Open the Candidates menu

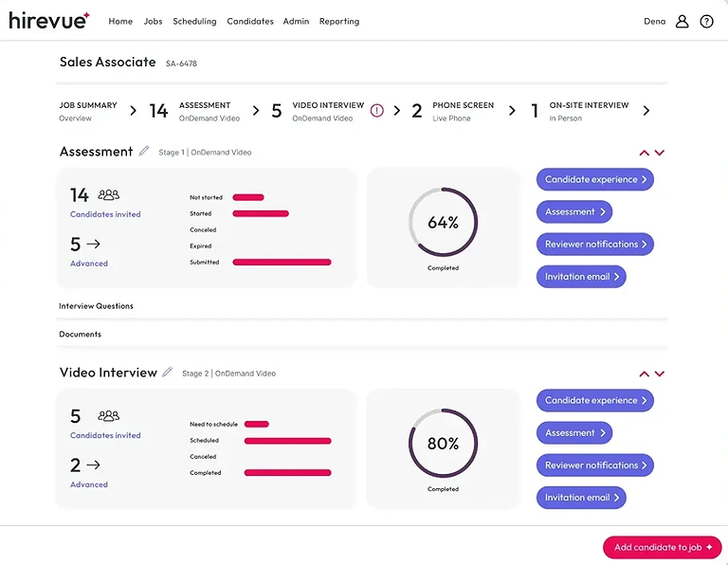(x=250, y=22)
